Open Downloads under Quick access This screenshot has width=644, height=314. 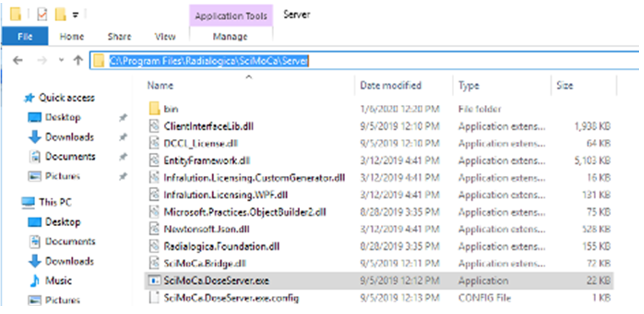pos(69,137)
